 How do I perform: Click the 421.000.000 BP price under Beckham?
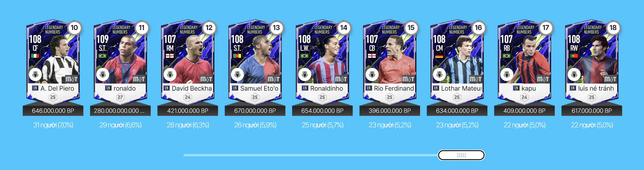point(188,111)
